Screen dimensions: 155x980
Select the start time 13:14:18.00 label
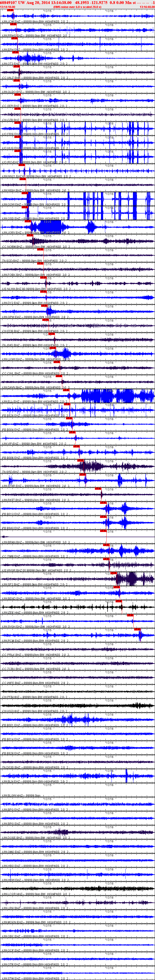click(8, 7)
